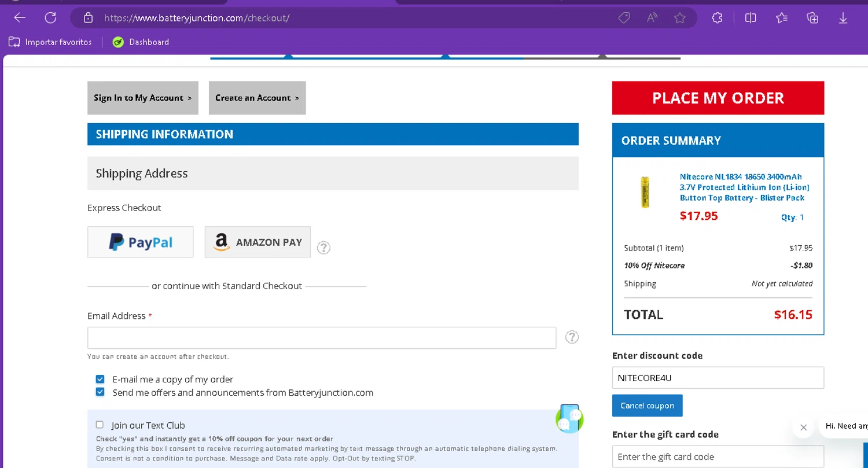The height and width of the screenshot is (468, 868).
Task: Choose Amazon Pay express checkout
Action: [x=258, y=242]
